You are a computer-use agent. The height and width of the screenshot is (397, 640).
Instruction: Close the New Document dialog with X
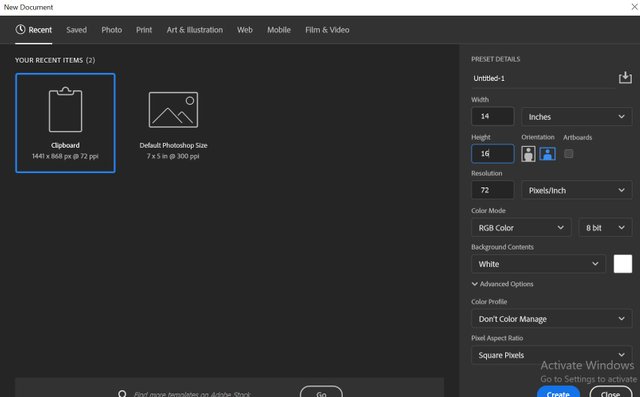tap(635, 7)
